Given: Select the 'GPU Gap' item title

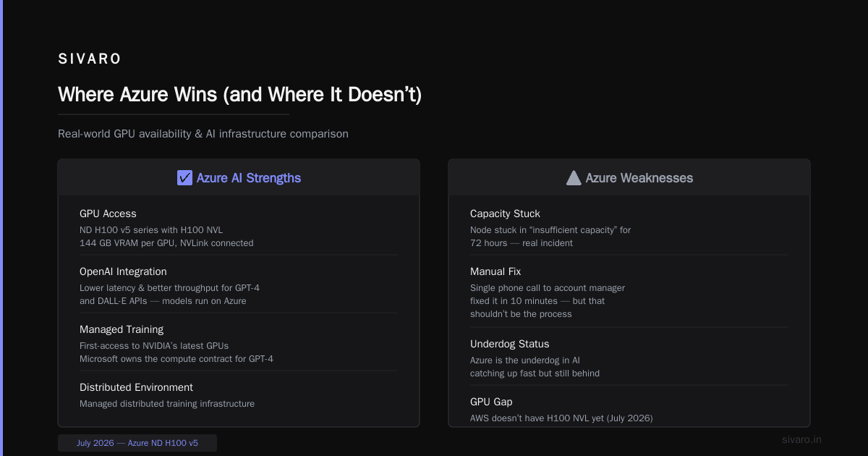Looking at the screenshot, I should [x=491, y=402].
